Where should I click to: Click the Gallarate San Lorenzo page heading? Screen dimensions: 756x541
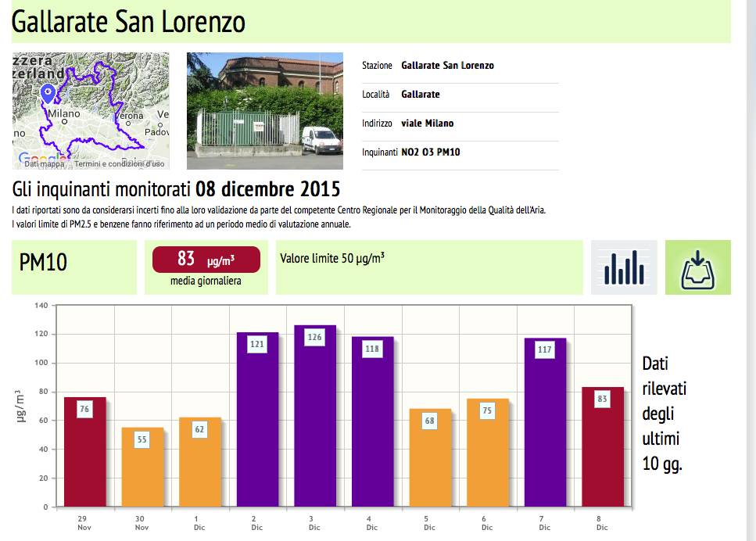coord(129,23)
